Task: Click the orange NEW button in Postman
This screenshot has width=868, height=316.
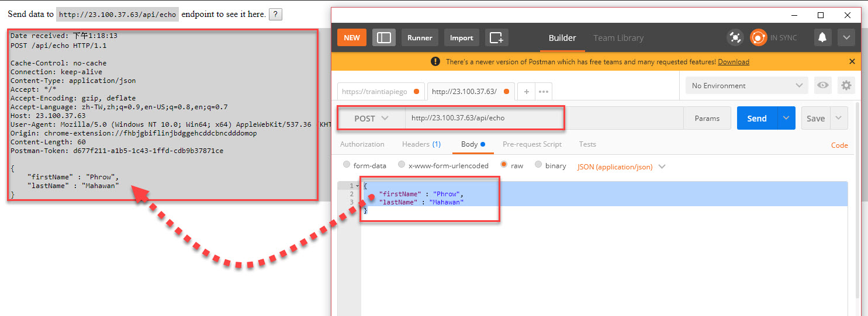Action: (352, 37)
